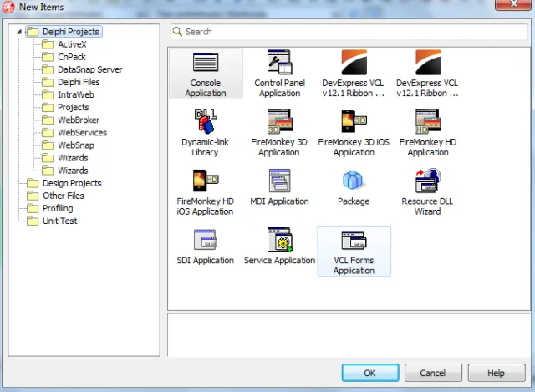Image resolution: width=535 pixels, height=392 pixels.
Task: Click the Cancel button
Action: coord(432,373)
